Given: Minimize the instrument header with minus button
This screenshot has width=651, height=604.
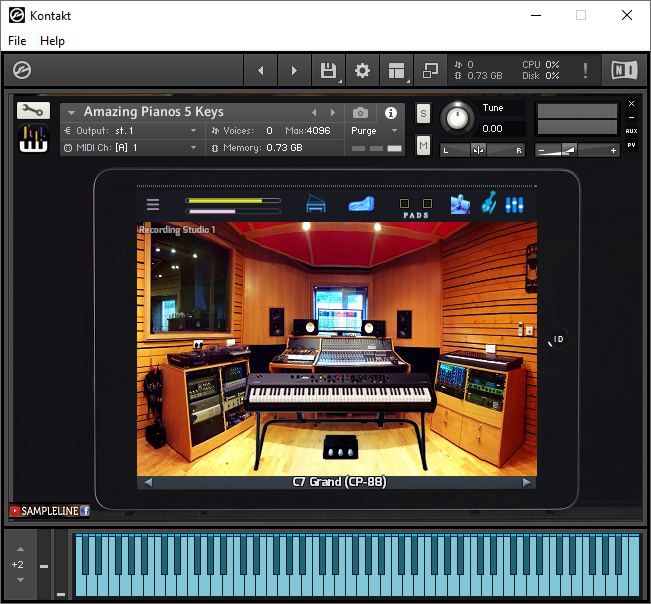Looking at the screenshot, I should [631, 117].
